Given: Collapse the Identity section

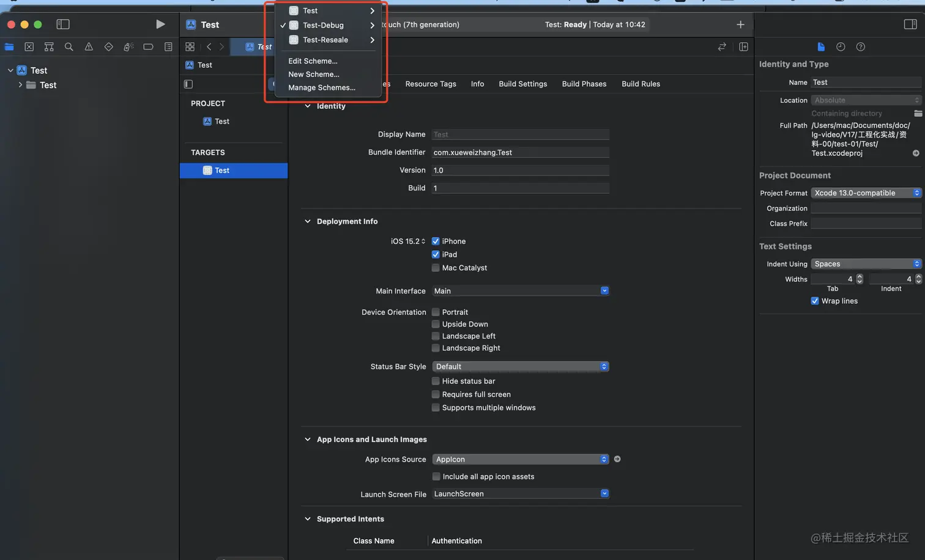Looking at the screenshot, I should (308, 106).
